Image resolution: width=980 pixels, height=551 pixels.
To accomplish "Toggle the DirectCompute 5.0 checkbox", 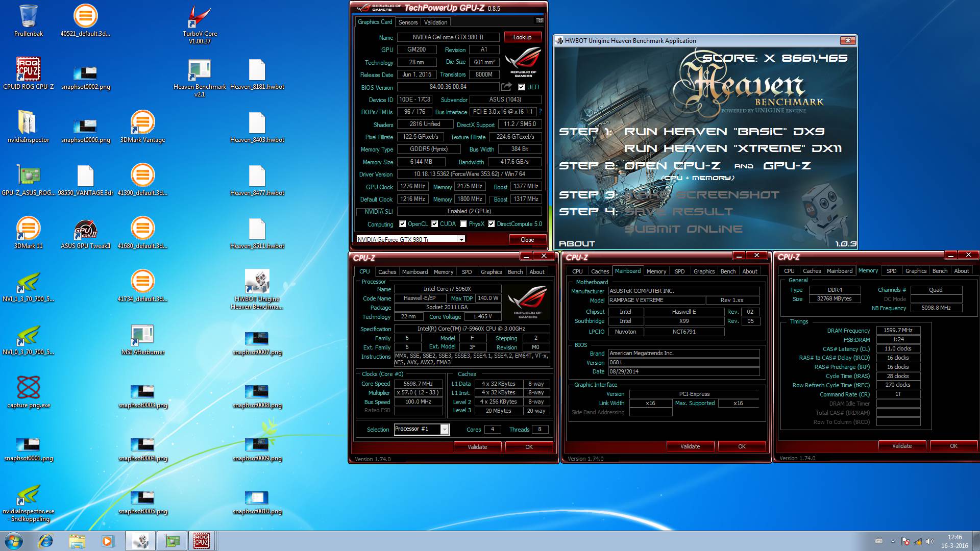I will (x=491, y=224).
